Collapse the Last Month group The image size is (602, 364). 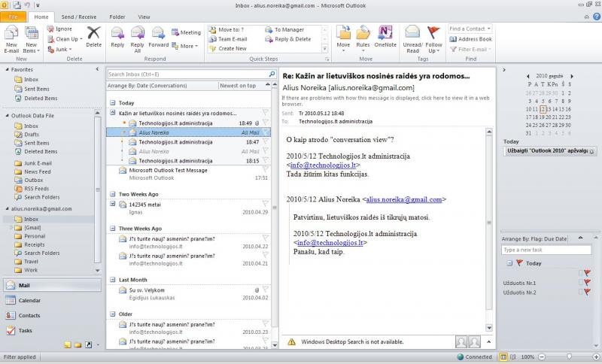[x=112, y=280]
